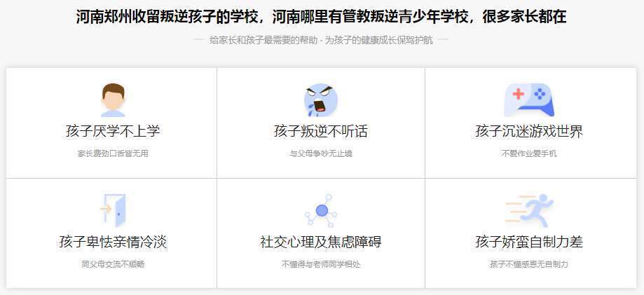Click the main page title about 河南郑州
Screen dimensions: 644x295
pyautogui.click(x=321, y=17)
